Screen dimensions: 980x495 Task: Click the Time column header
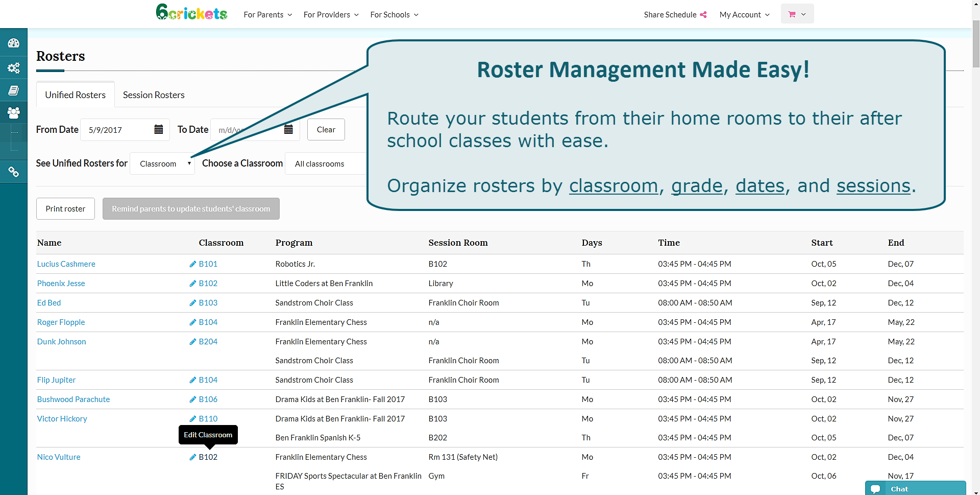(x=669, y=243)
